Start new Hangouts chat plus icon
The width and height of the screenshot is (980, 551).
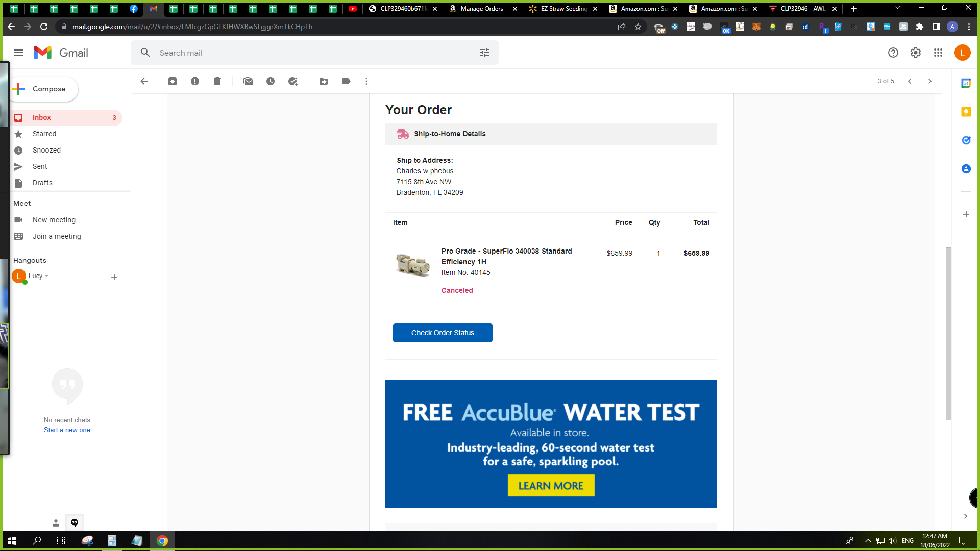pyautogui.click(x=114, y=277)
